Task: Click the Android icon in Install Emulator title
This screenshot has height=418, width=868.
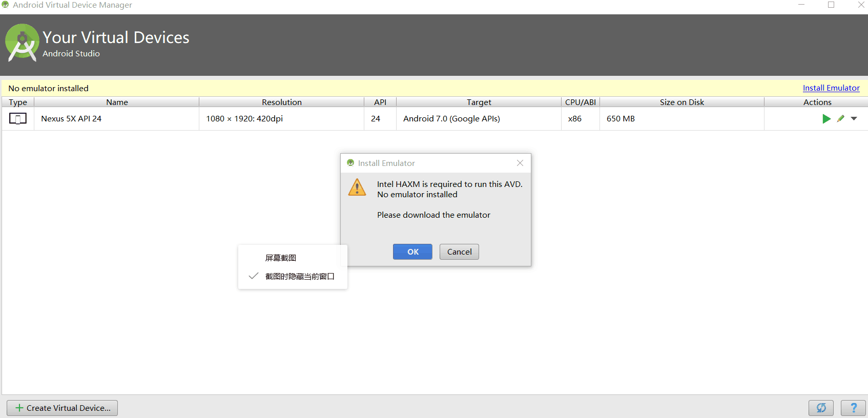Action: tap(350, 163)
